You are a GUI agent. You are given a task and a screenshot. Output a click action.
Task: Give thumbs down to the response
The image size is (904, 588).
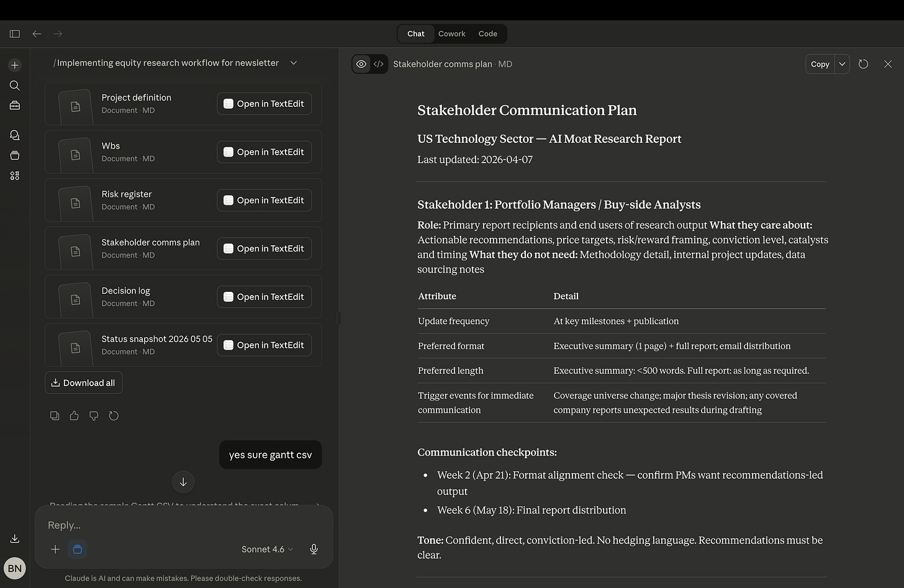(94, 416)
